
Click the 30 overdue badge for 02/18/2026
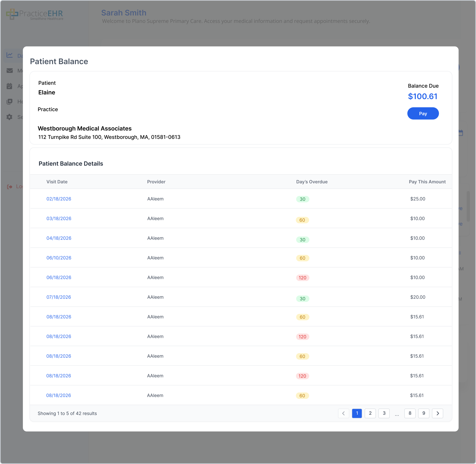[303, 199]
